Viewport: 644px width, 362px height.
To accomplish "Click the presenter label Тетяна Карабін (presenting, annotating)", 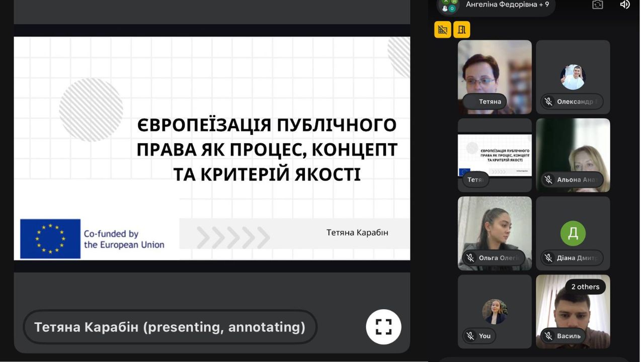I will [170, 327].
